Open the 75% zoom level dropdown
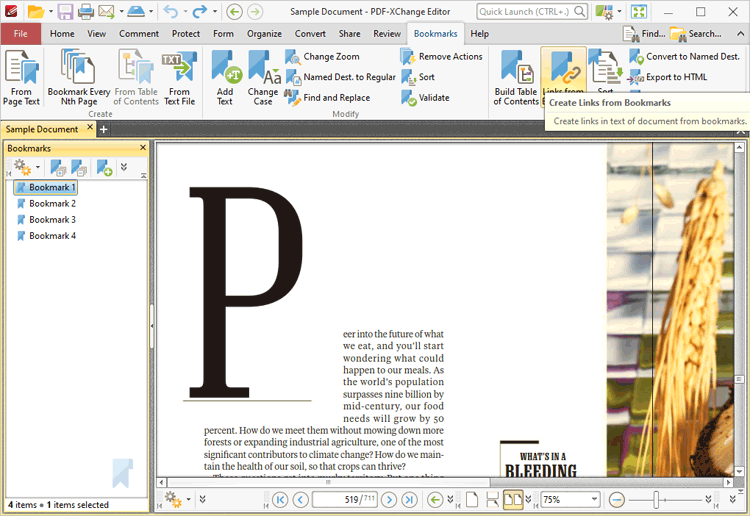 594,500
